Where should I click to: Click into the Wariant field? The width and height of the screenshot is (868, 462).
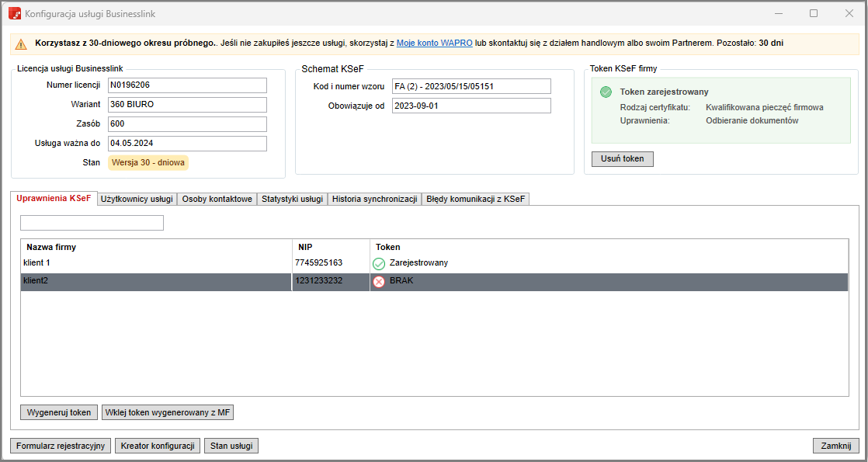point(187,105)
